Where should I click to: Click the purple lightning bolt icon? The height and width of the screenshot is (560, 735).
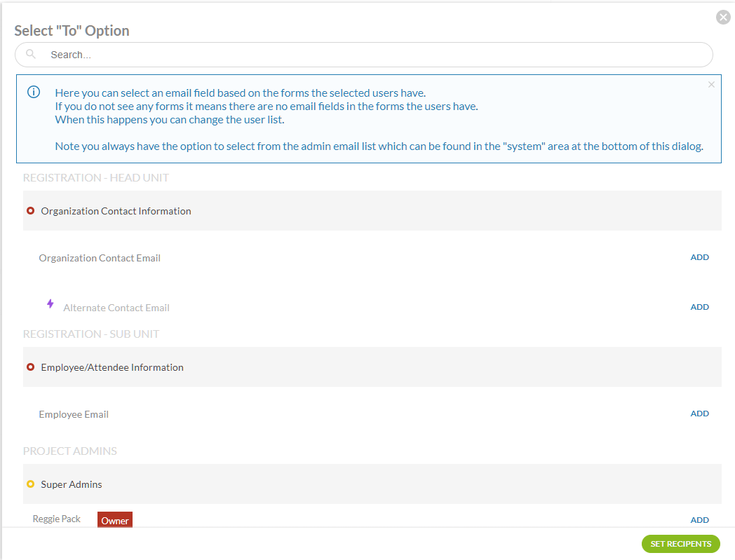point(50,303)
